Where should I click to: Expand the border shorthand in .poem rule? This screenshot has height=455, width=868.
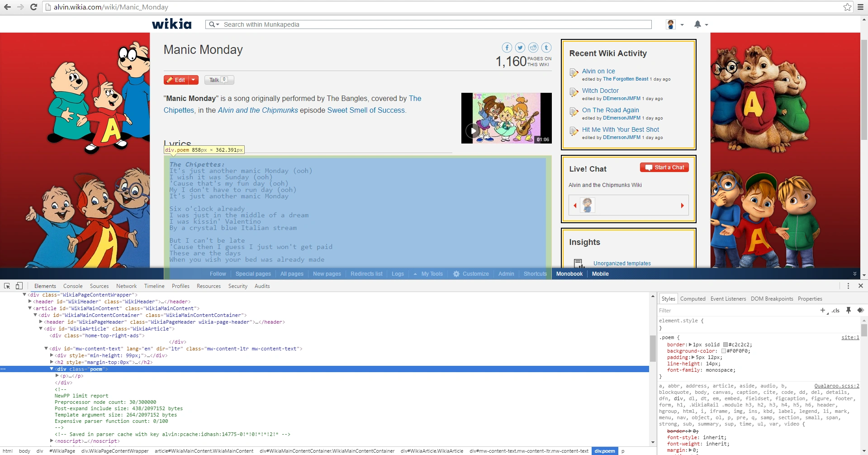tap(690, 345)
